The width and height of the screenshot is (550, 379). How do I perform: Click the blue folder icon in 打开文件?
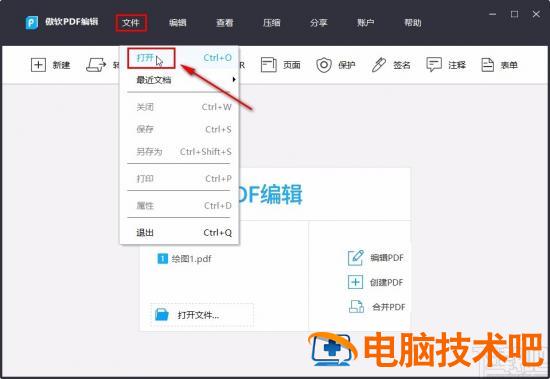tap(162, 314)
